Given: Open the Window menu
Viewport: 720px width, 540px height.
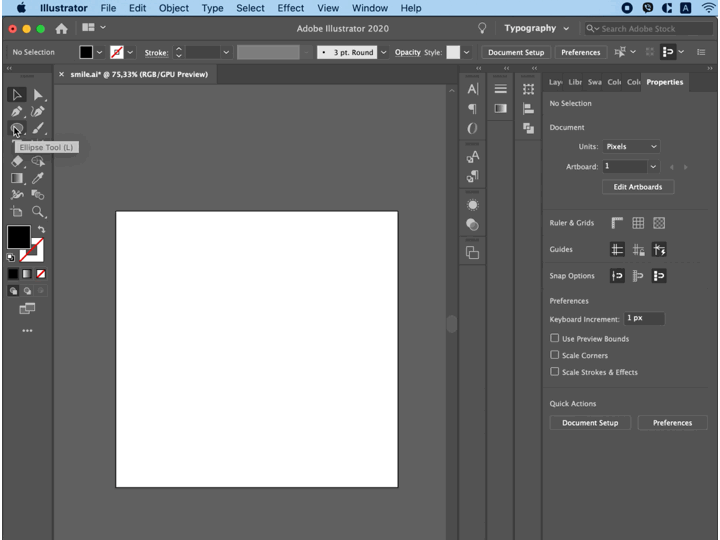Looking at the screenshot, I should coord(370,8).
